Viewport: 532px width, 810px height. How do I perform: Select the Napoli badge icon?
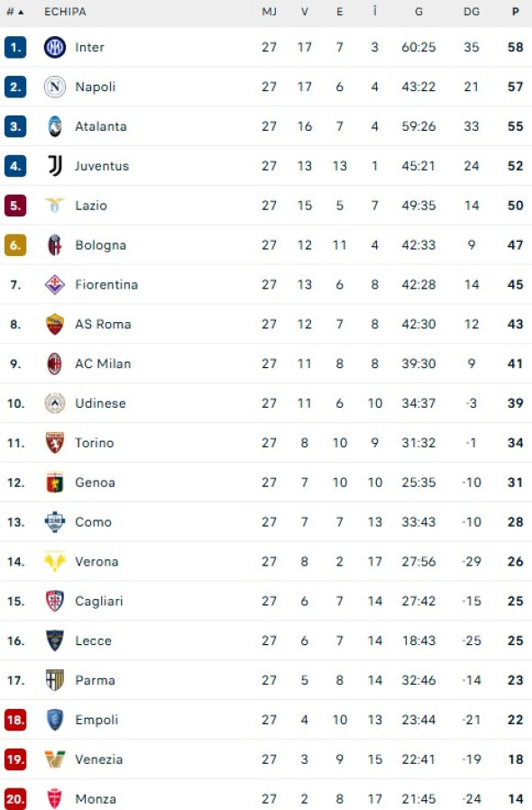coord(54,87)
